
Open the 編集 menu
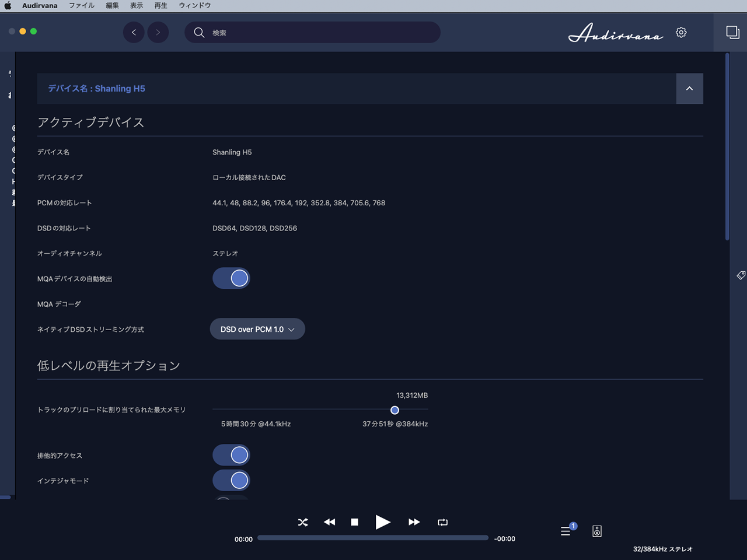[113, 6]
